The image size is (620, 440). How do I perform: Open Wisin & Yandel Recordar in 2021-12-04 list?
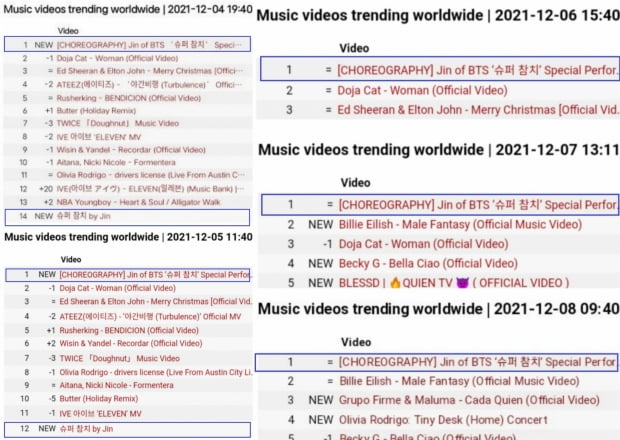pyautogui.click(x=131, y=149)
